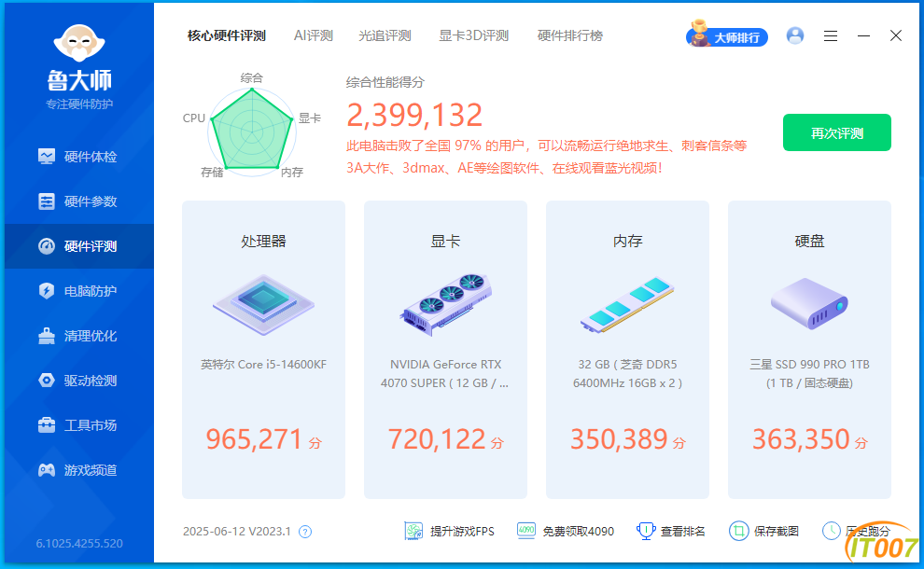
Task: Click the 提升游戏FPS link
Action: [450, 532]
